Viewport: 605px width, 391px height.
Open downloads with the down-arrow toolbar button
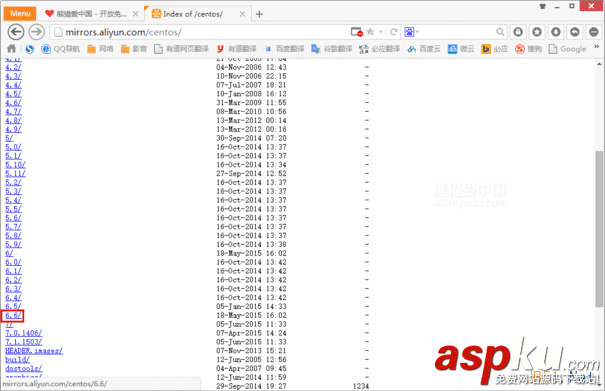click(556, 32)
